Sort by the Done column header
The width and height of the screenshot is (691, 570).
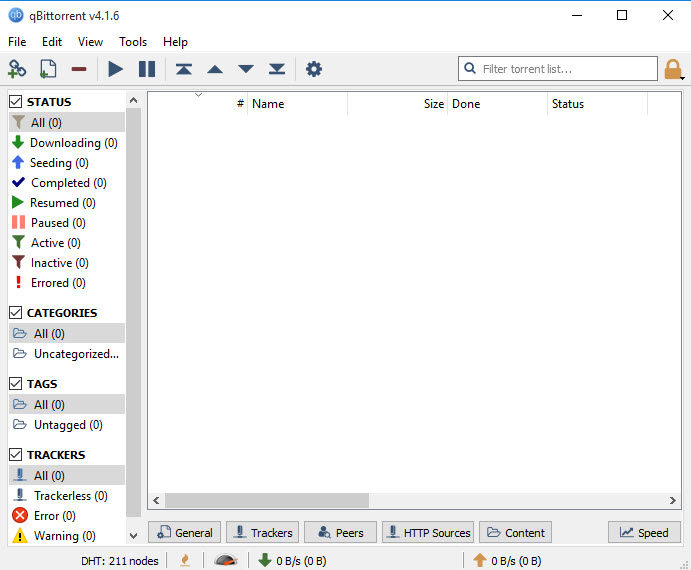click(x=498, y=104)
